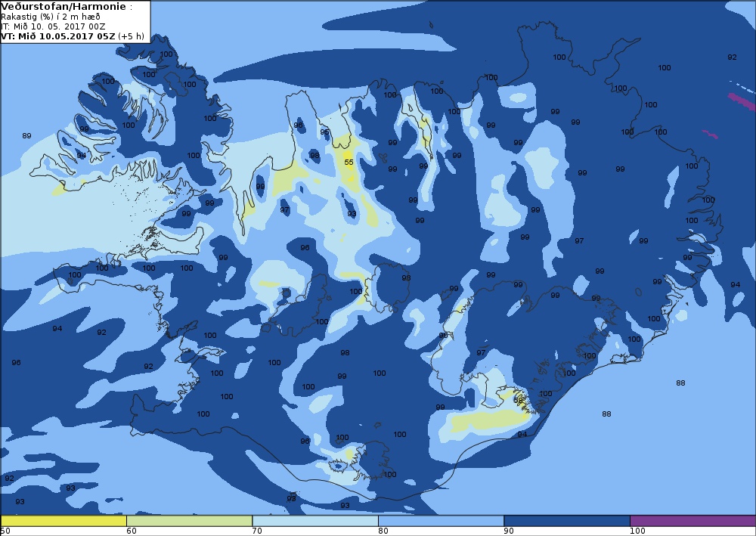Click the yellow 50–60 legend color band
The image size is (756, 536).
pyautogui.click(x=64, y=521)
